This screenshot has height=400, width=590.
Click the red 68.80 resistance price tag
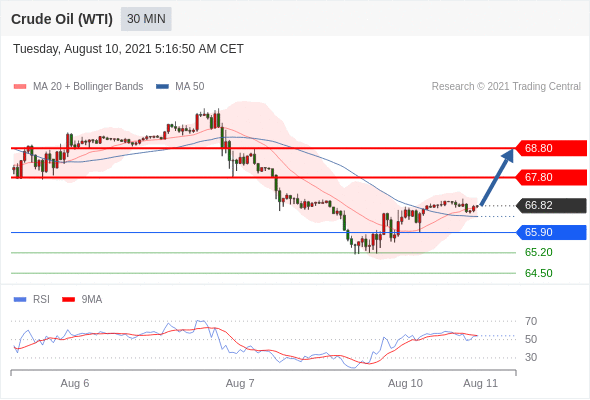pyautogui.click(x=551, y=148)
